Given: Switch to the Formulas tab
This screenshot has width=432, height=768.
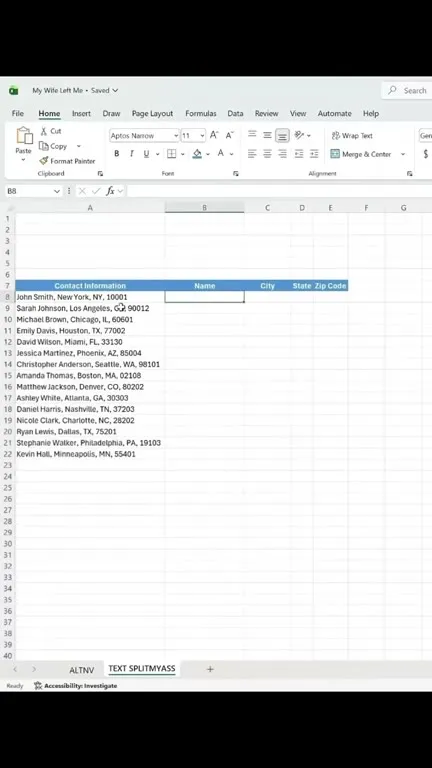Looking at the screenshot, I should coord(201,113).
